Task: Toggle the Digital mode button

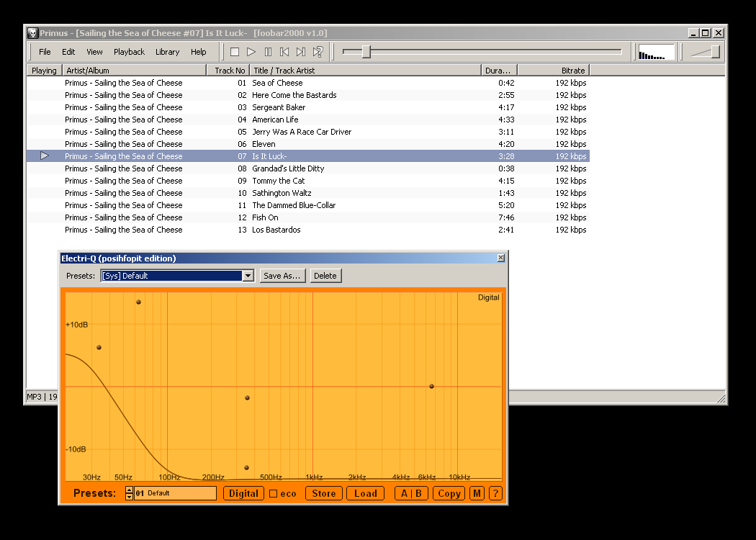Action: click(x=243, y=493)
